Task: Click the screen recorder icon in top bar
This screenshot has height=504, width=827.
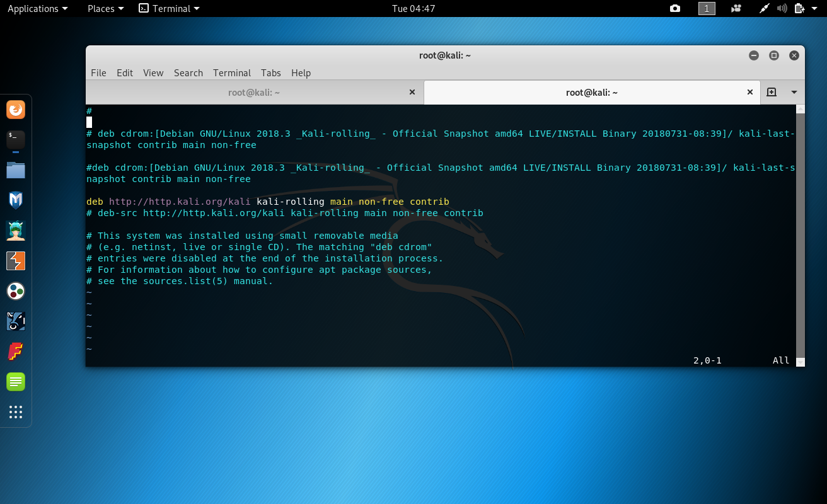Action: (x=736, y=8)
